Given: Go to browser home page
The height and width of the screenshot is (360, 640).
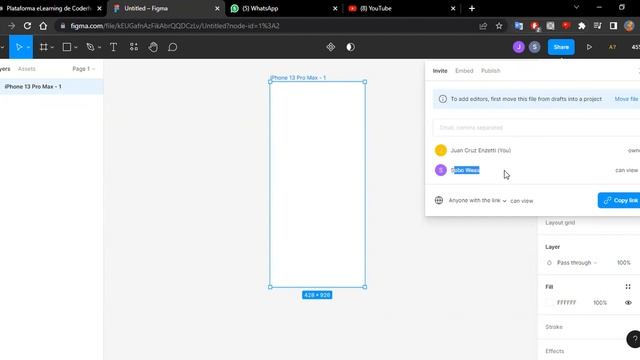Looking at the screenshot, I should [x=43, y=26].
